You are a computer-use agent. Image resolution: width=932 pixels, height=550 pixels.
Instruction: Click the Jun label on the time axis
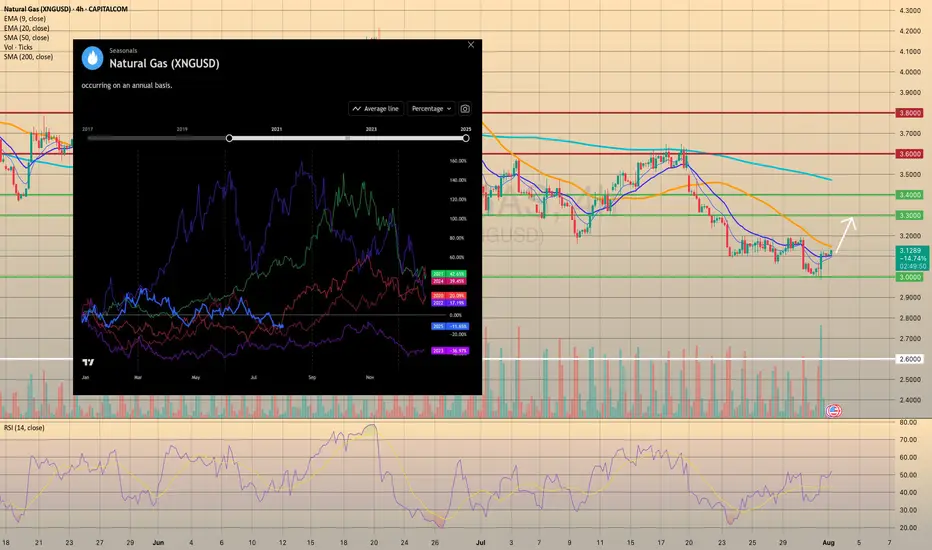(x=158, y=543)
